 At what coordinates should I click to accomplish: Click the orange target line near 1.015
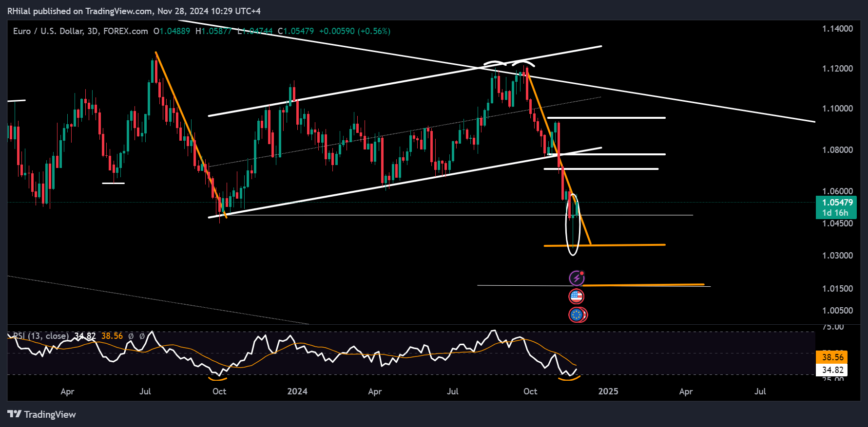643,285
